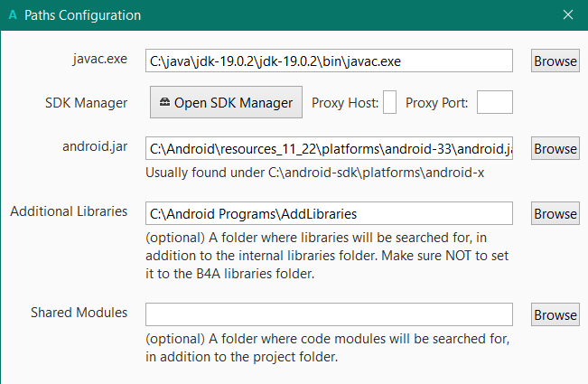
Task: Click the android-sdk platforms hint text
Action: (316, 172)
